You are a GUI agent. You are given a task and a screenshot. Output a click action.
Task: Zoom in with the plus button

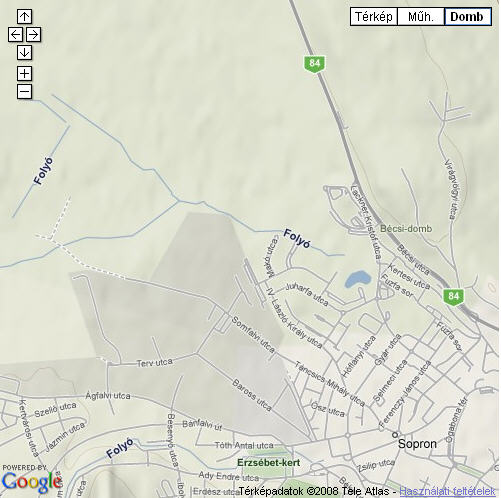[24, 73]
